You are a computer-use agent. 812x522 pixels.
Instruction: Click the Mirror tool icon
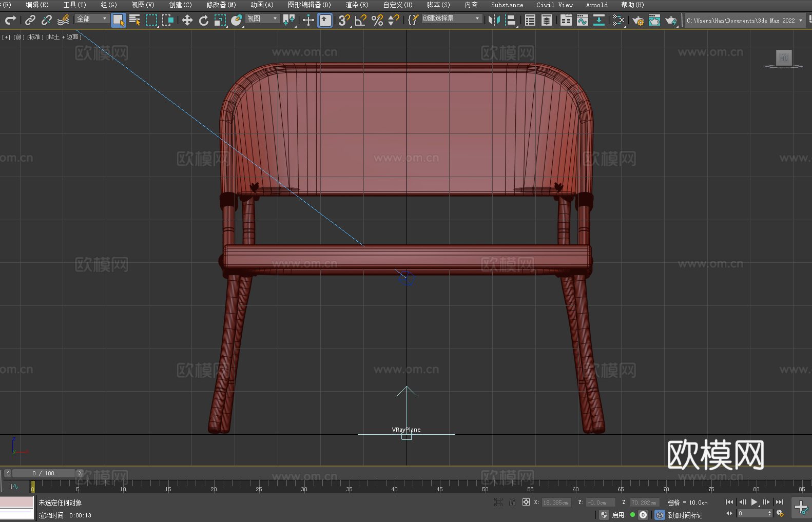494,20
